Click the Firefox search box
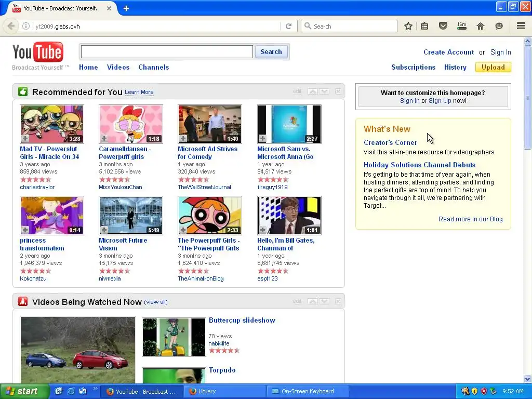This screenshot has height=399, width=532. point(349,26)
